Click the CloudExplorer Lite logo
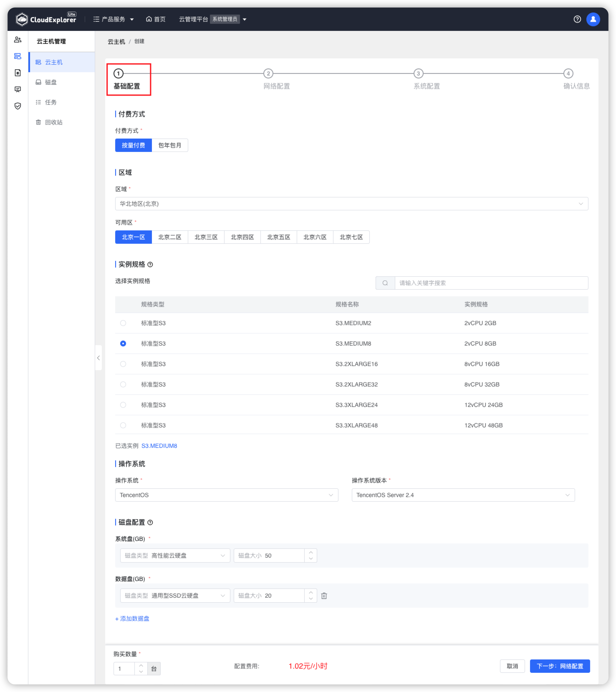Screen dimensions: 616x692 pyautogui.click(x=46, y=19)
